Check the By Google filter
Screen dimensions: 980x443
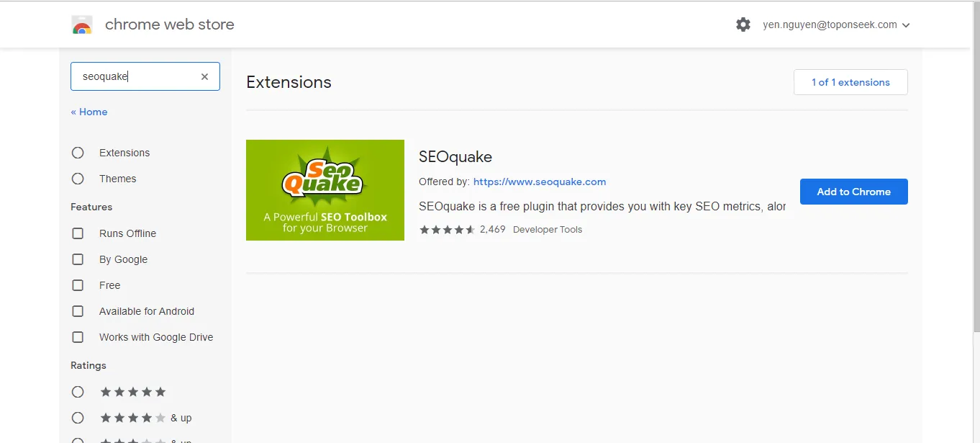pos(78,259)
